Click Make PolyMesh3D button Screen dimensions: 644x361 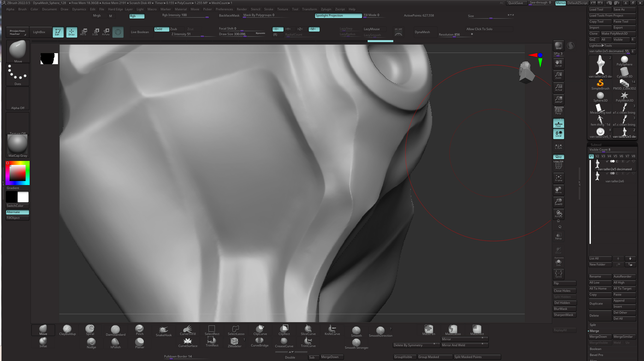[618, 34]
